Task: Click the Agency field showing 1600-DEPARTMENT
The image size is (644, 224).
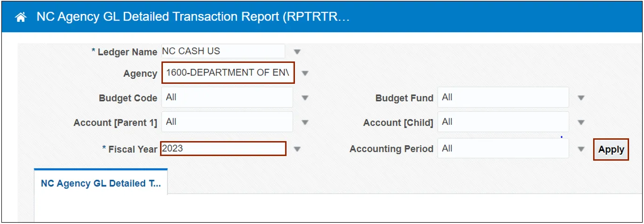Action: click(x=228, y=73)
